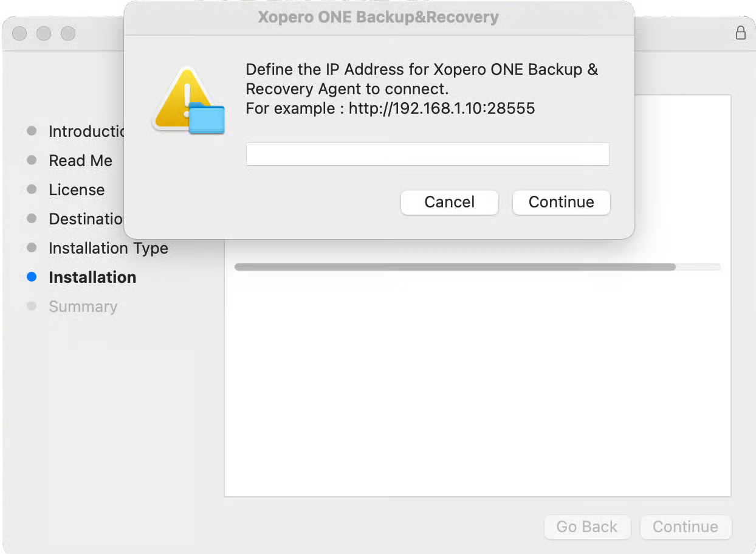
Task: Click the bullet dot beside Read Me
Action: pyautogui.click(x=32, y=161)
